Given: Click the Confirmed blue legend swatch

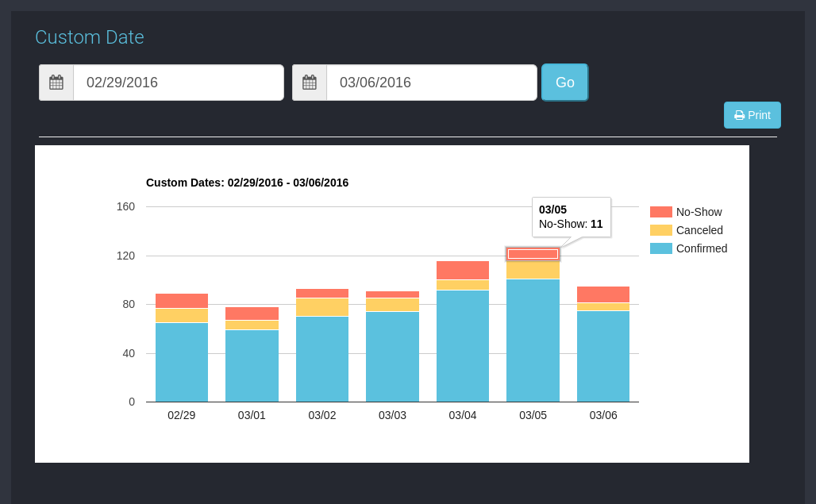Looking at the screenshot, I should click(x=660, y=248).
